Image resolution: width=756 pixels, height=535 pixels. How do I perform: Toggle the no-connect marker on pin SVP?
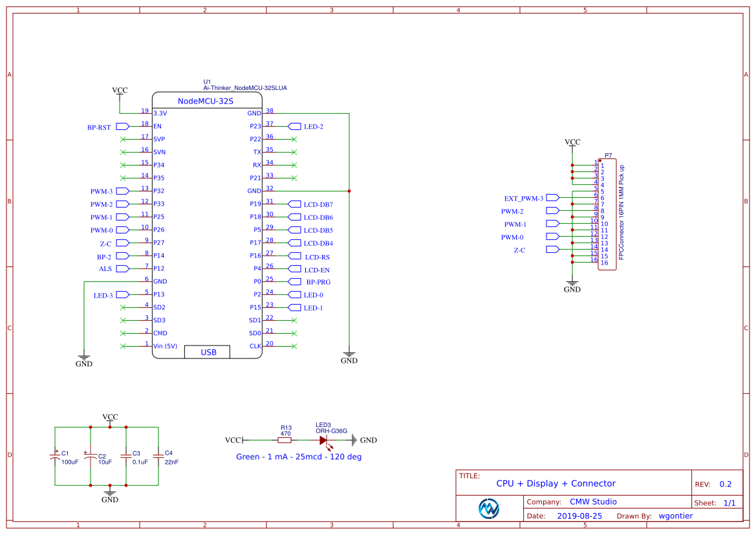click(x=123, y=138)
